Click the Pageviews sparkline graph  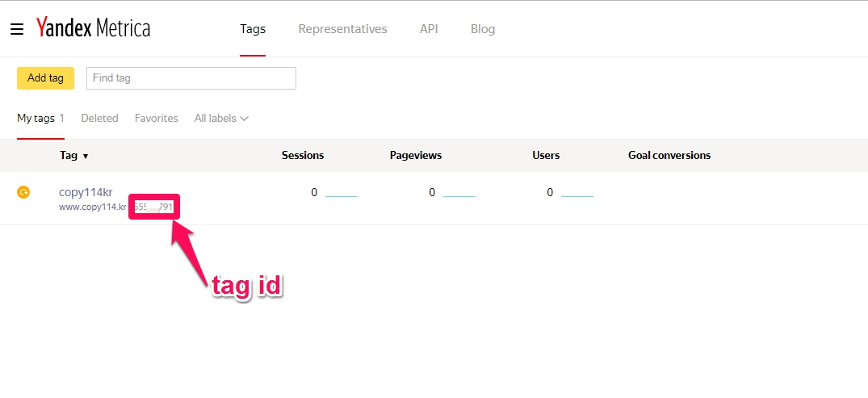[x=459, y=194]
